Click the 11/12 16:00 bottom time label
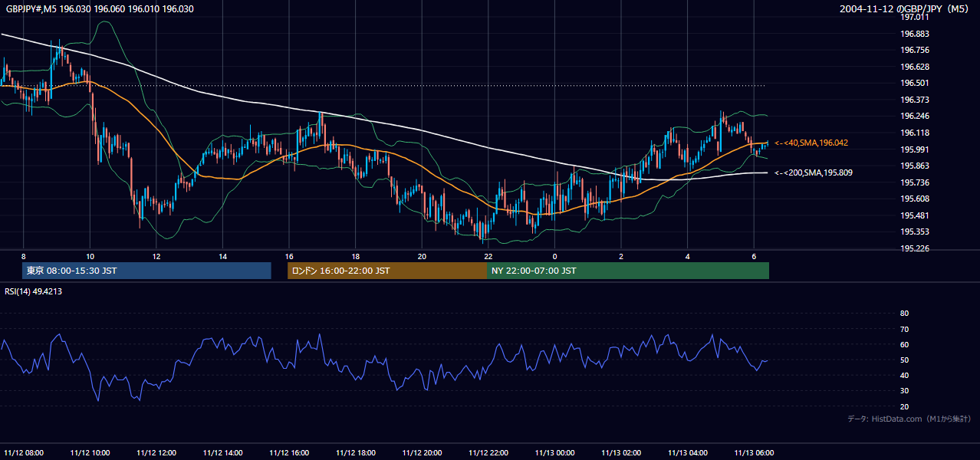Viewport: 980px width, 460px height. coord(290,452)
